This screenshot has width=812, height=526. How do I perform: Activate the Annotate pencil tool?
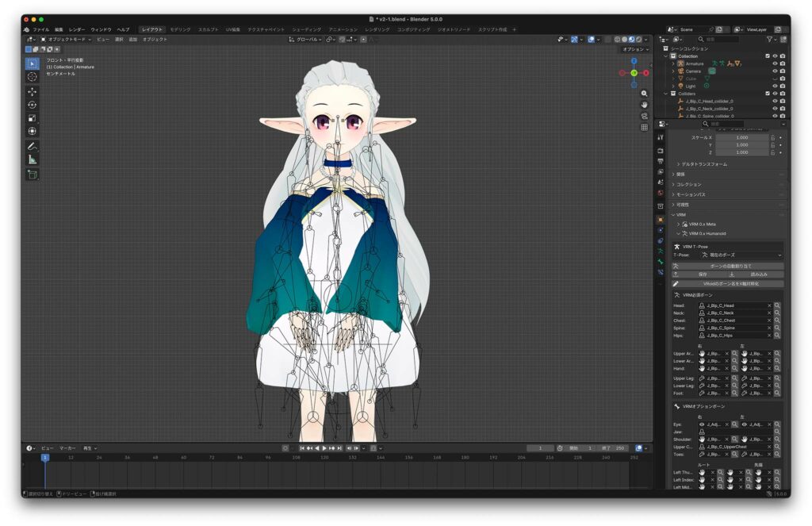pyautogui.click(x=32, y=146)
